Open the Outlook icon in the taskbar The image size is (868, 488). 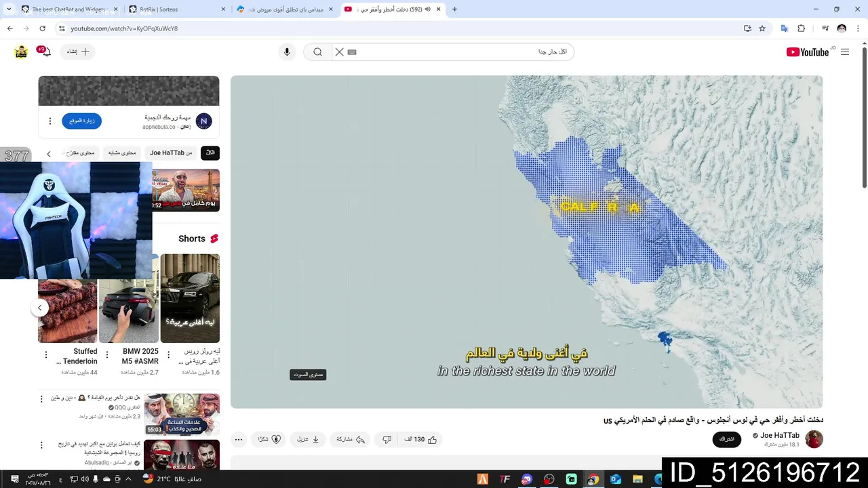point(616,479)
